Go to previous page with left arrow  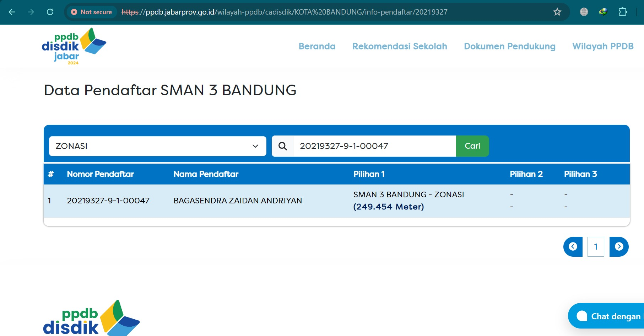573,247
